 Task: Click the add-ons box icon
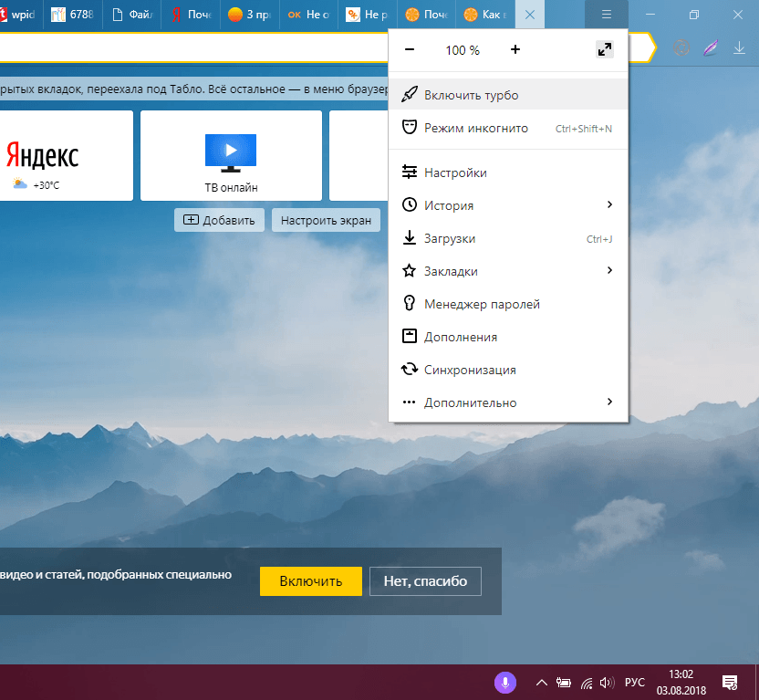(x=410, y=336)
